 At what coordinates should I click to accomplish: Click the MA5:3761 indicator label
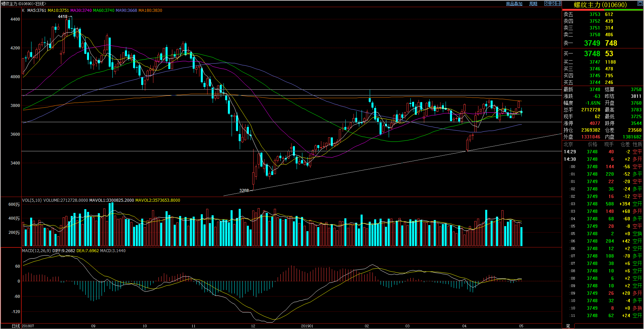pos(37,10)
